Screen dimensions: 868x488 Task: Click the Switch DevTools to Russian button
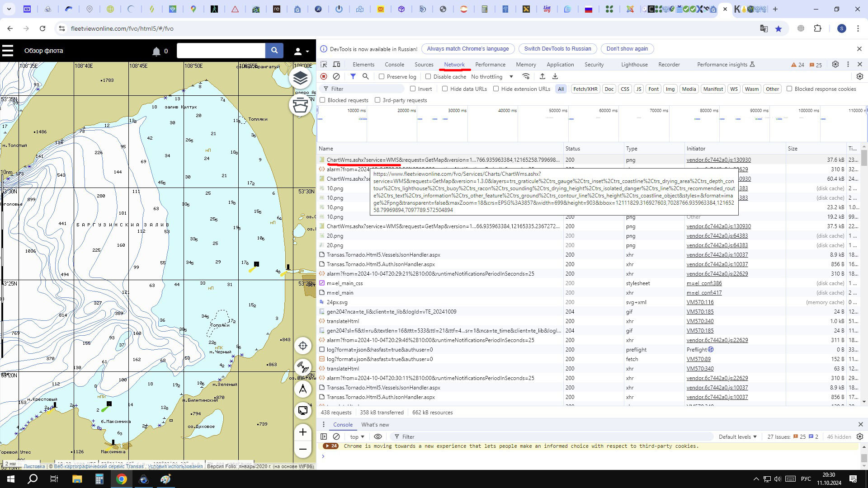[x=557, y=49]
